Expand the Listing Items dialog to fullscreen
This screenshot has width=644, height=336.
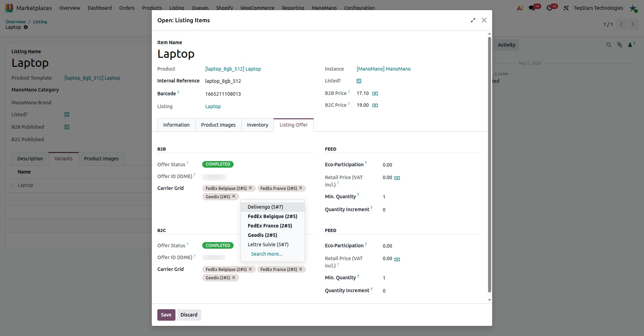tap(473, 20)
